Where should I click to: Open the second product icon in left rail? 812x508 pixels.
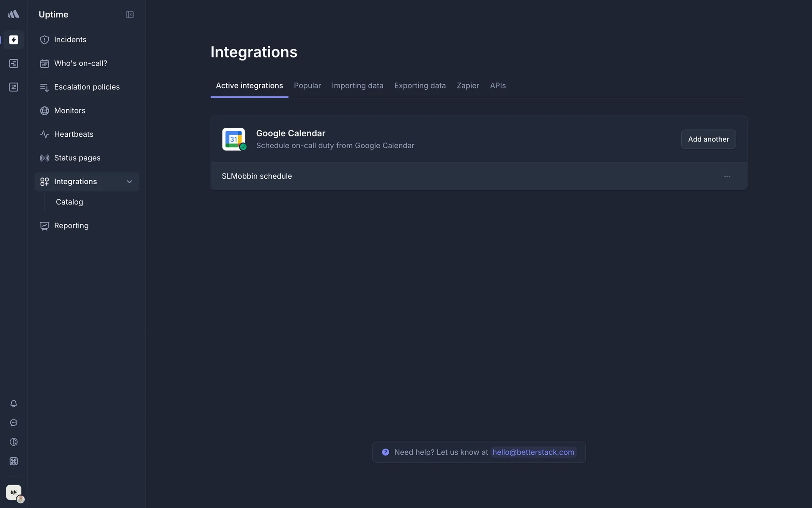click(14, 63)
